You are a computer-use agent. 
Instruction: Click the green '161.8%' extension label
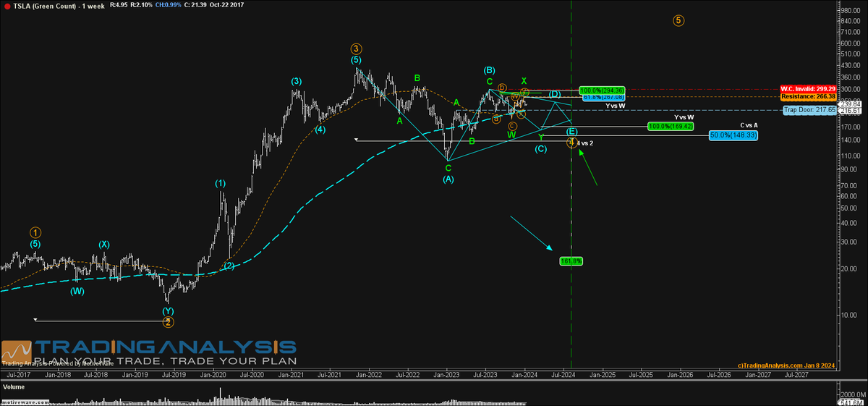tap(571, 261)
